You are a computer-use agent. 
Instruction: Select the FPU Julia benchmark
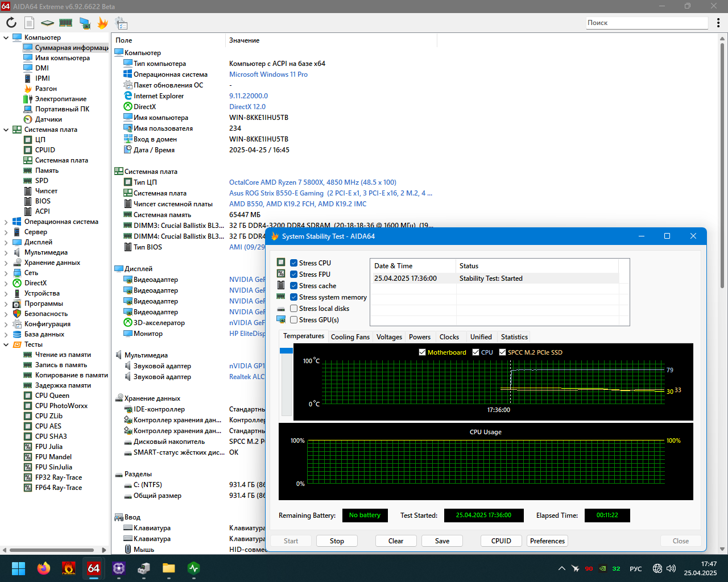pos(49,447)
